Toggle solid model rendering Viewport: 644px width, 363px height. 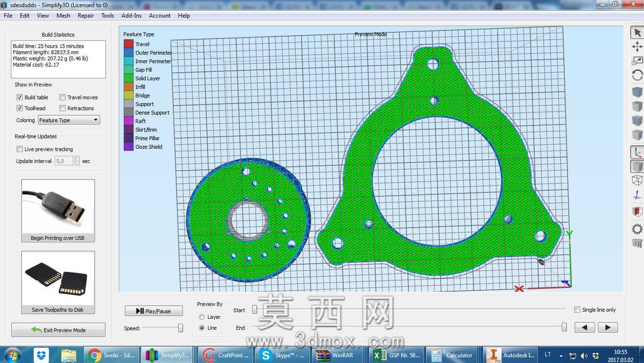[637, 166]
